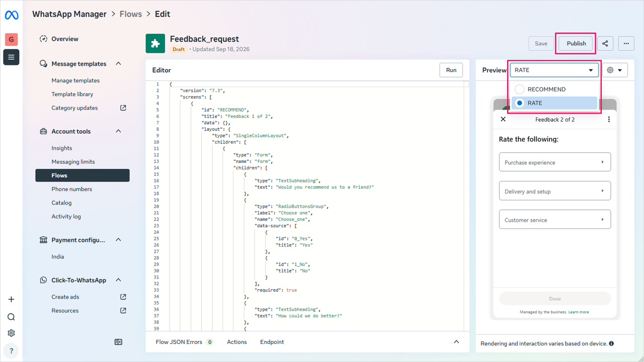Open the Purchase experience dropdown
Screen dimensions: 644x362
555,162
